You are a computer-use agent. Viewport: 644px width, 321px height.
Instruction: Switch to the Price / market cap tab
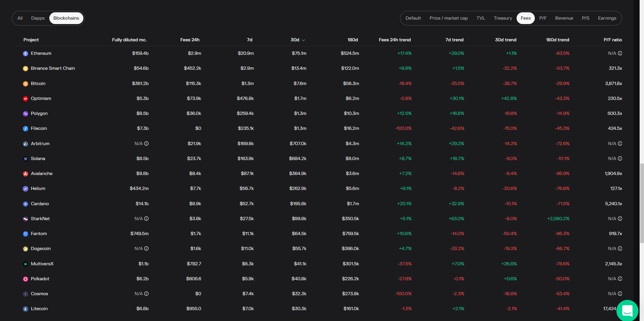449,18
